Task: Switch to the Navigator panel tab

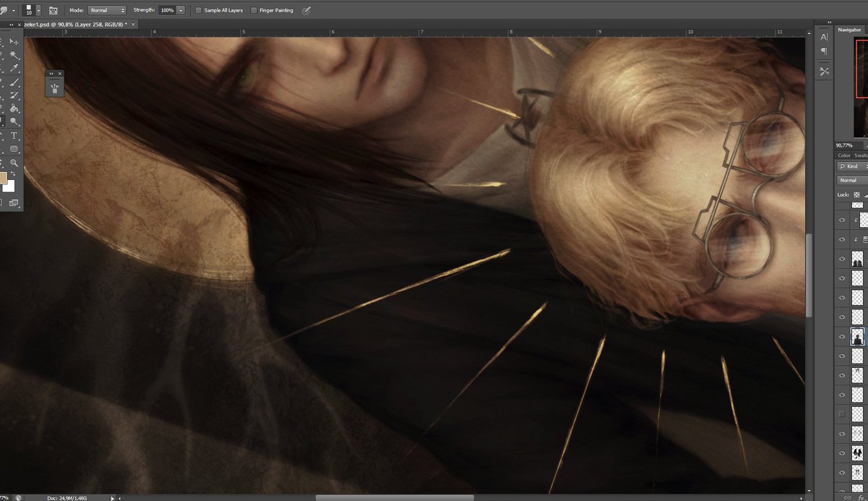Action: coord(849,30)
